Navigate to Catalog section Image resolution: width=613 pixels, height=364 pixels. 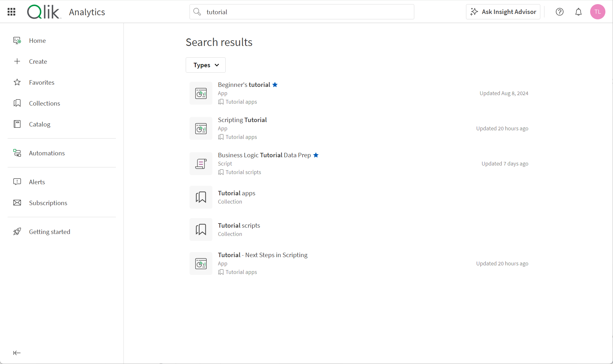coord(39,124)
